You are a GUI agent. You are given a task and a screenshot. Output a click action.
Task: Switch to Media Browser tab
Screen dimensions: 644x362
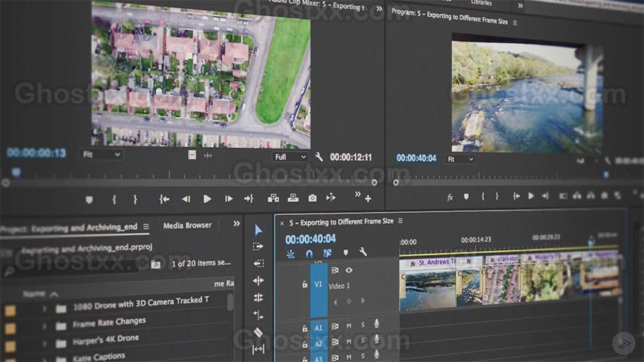point(187,225)
